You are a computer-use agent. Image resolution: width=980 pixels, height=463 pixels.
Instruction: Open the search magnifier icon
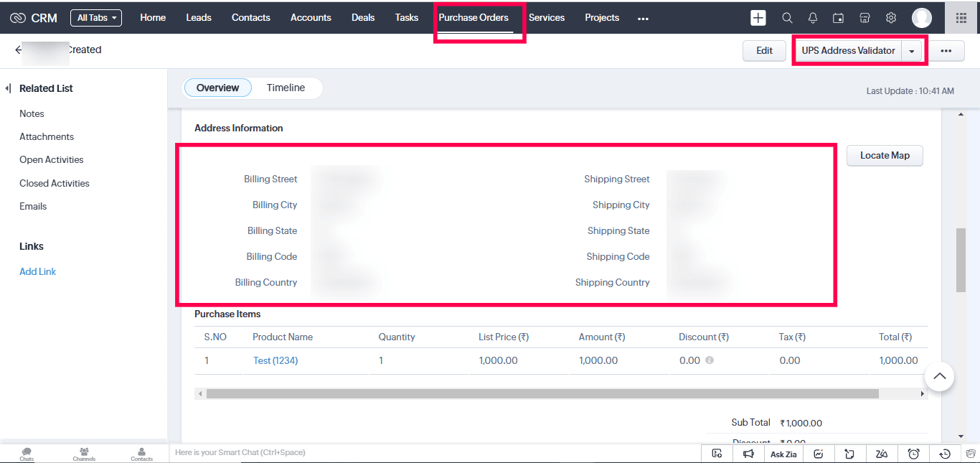(787, 18)
